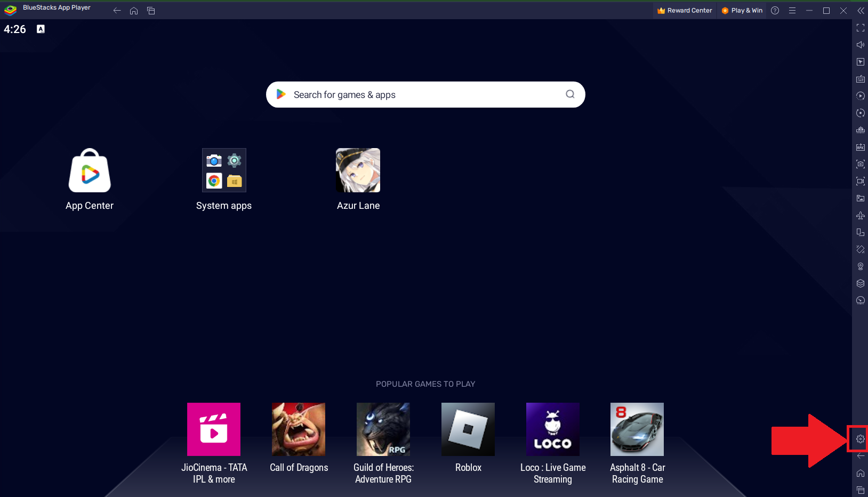The height and width of the screenshot is (497, 868).
Task: Open the Reward Center
Action: click(685, 11)
